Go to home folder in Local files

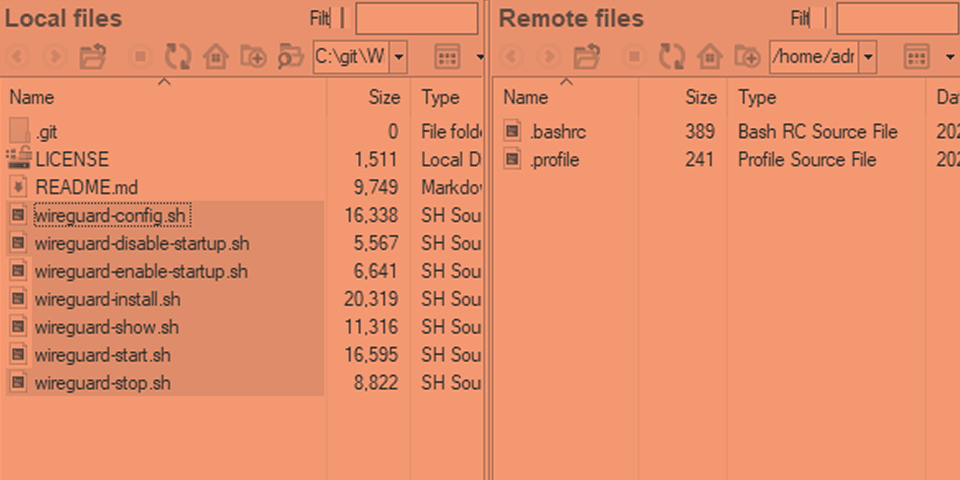216,58
